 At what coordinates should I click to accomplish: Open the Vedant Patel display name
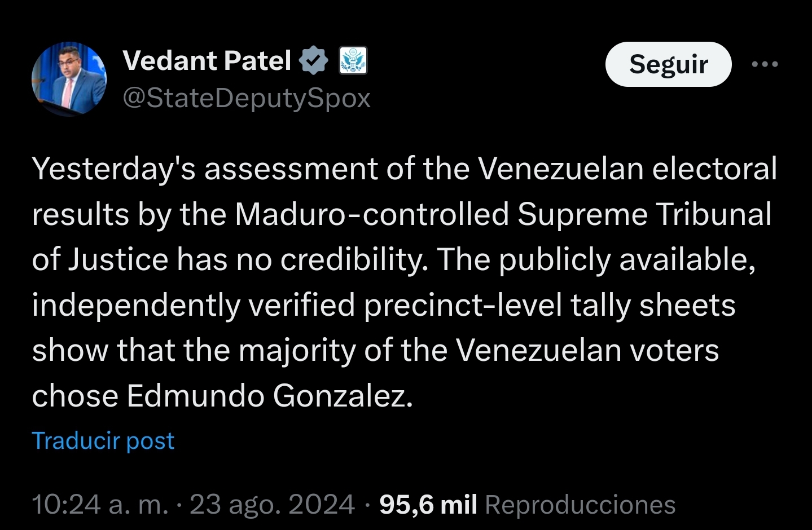pyautogui.click(x=207, y=61)
